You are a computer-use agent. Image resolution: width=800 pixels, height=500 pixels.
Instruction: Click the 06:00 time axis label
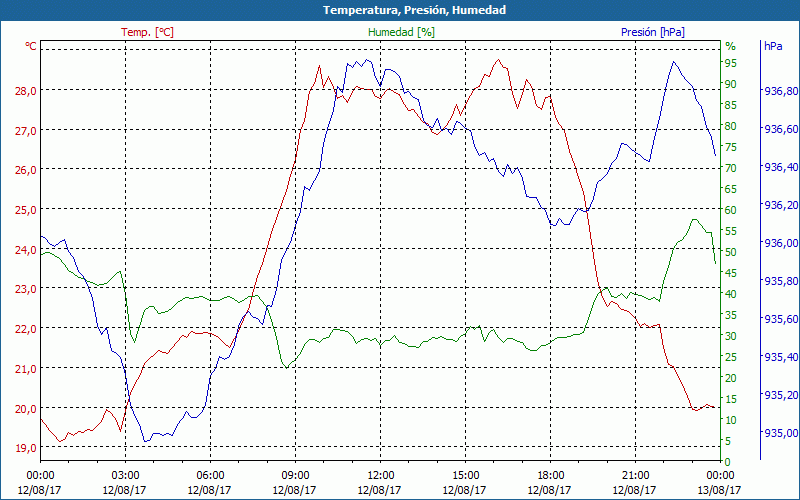click(210, 476)
